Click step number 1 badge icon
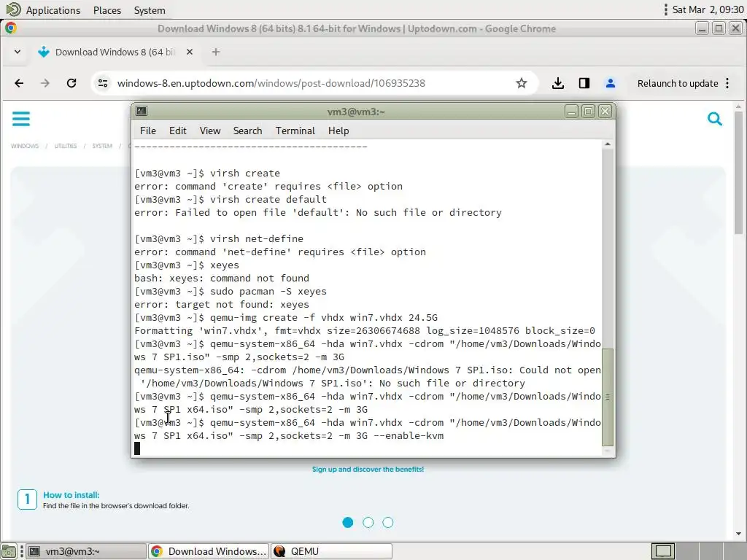This screenshot has height=560, width=747. click(x=27, y=499)
